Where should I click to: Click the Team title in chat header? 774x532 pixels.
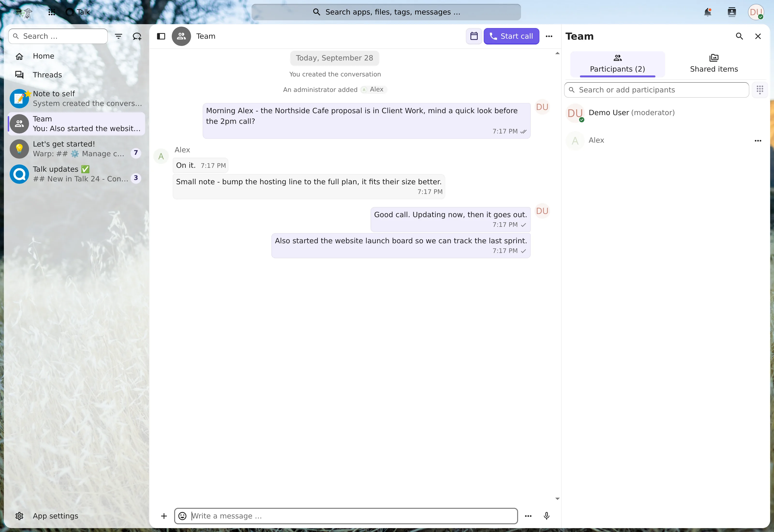click(x=206, y=36)
